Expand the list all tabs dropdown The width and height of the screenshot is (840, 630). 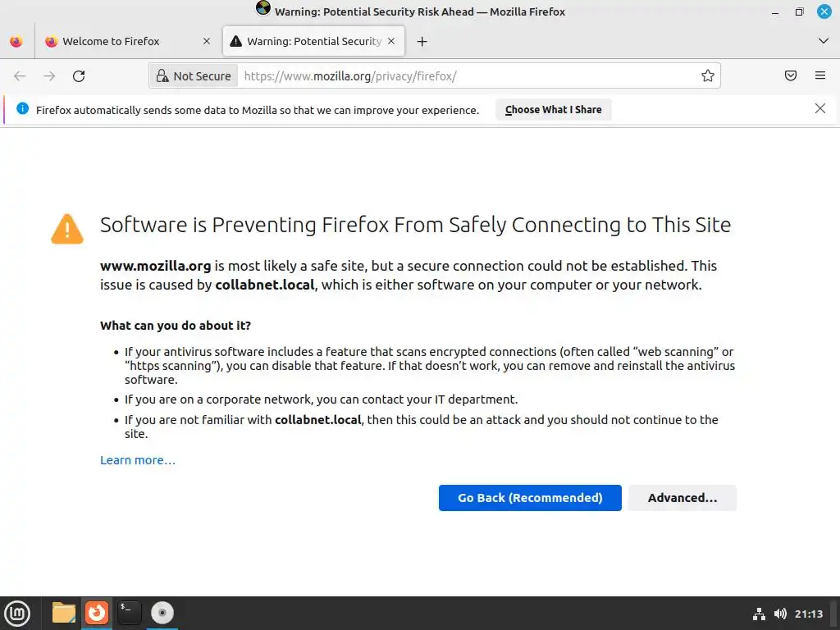coord(824,42)
